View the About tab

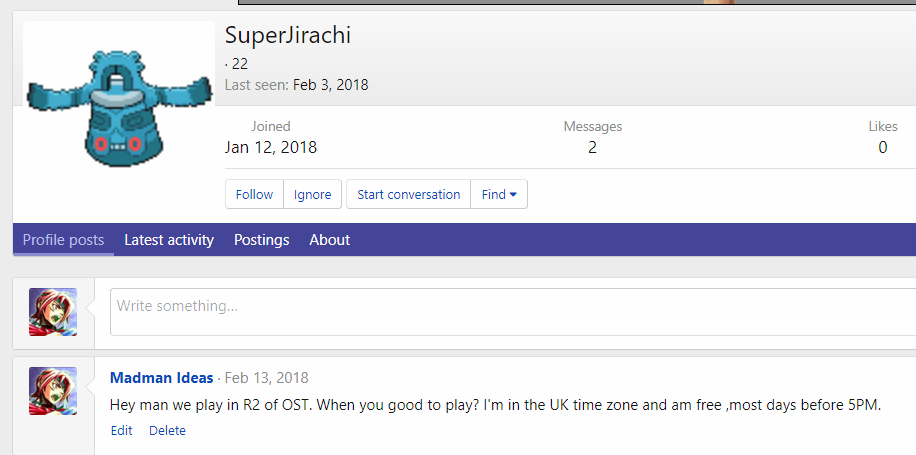(x=329, y=240)
